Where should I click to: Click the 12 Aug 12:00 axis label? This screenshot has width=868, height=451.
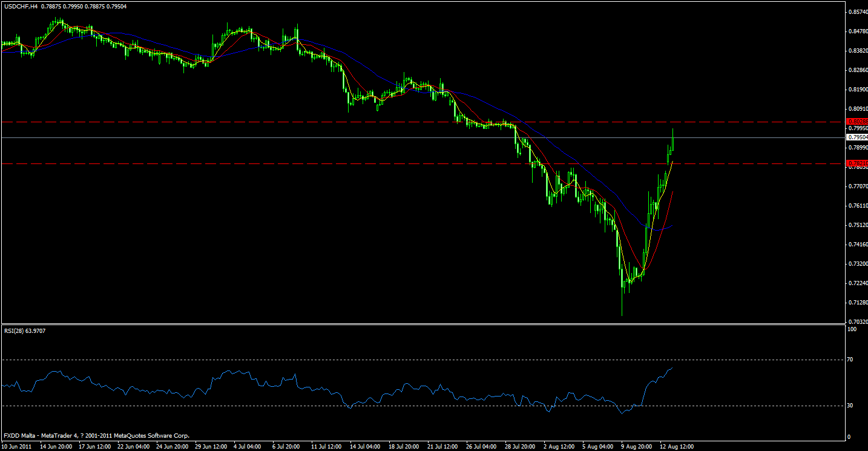(x=676, y=446)
